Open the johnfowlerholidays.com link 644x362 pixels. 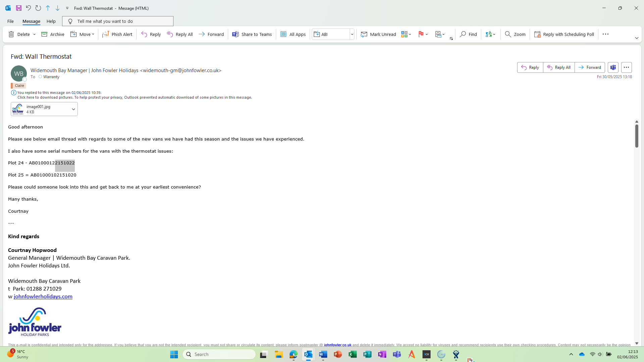[x=43, y=297]
